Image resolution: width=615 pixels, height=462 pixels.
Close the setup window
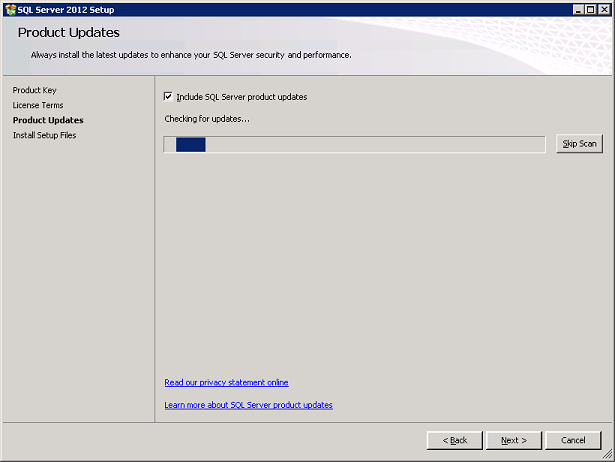[x=604, y=10]
